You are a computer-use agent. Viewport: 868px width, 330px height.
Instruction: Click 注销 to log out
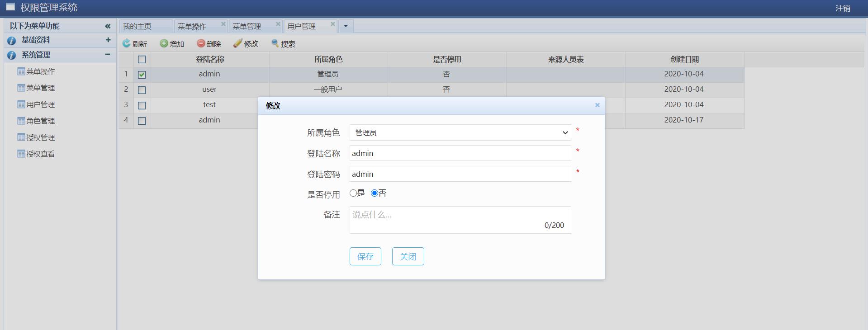click(843, 8)
